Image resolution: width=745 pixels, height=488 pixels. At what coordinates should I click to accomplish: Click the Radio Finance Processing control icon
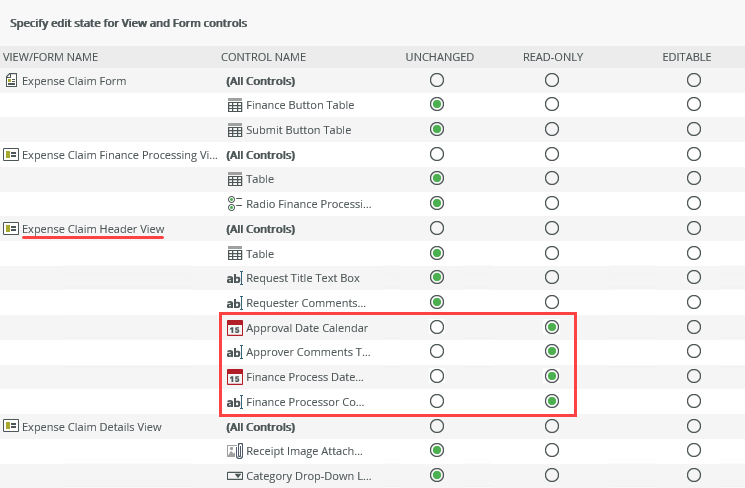(x=235, y=204)
